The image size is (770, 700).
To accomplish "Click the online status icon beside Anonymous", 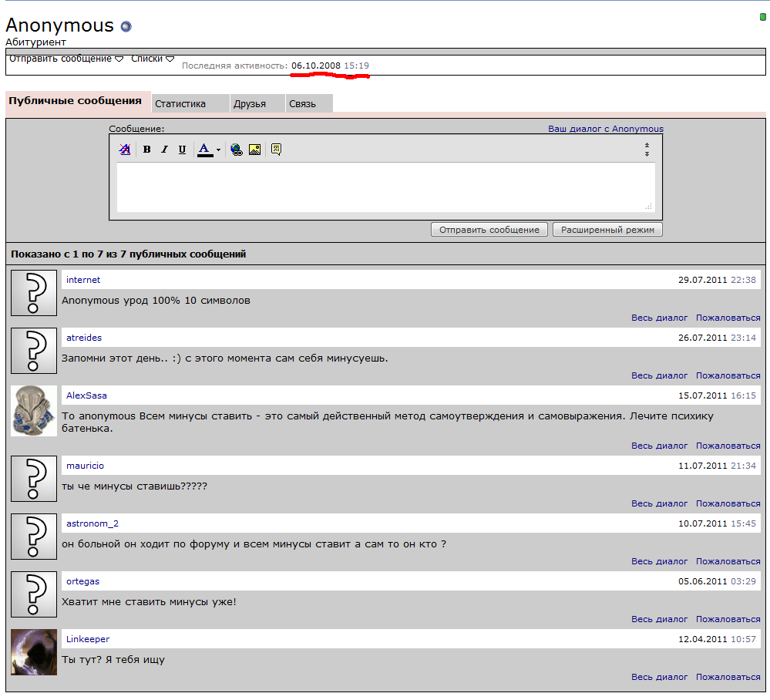I will 126,26.
